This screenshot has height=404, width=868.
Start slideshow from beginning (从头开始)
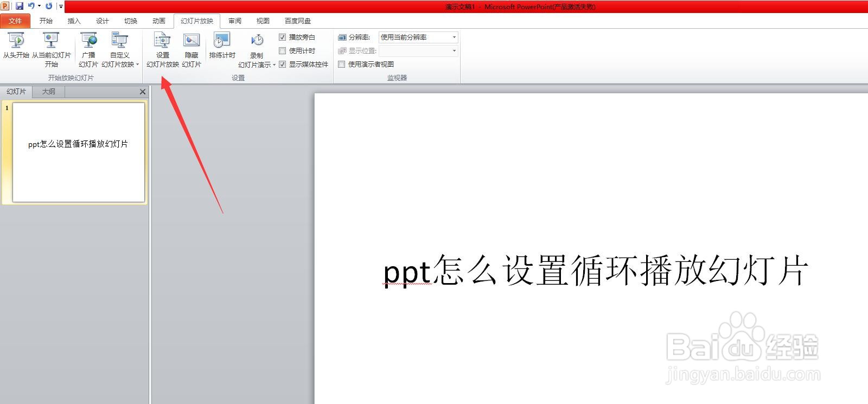[16, 46]
